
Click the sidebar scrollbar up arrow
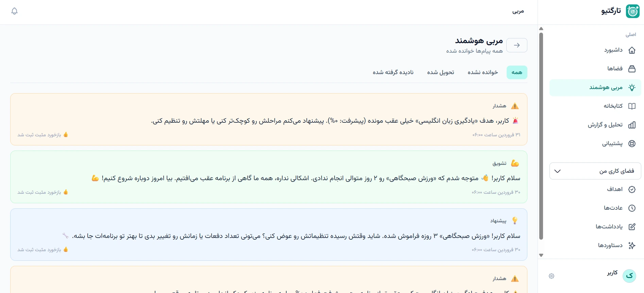[x=541, y=29]
